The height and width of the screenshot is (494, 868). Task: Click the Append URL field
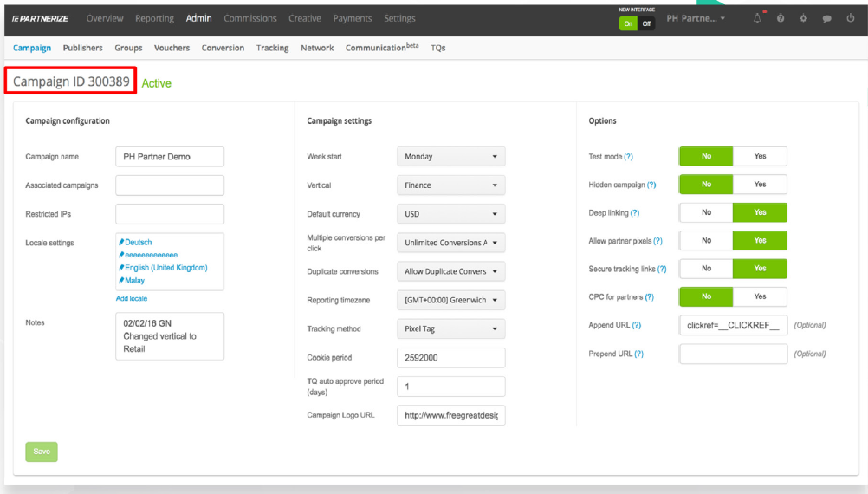tap(733, 325)
